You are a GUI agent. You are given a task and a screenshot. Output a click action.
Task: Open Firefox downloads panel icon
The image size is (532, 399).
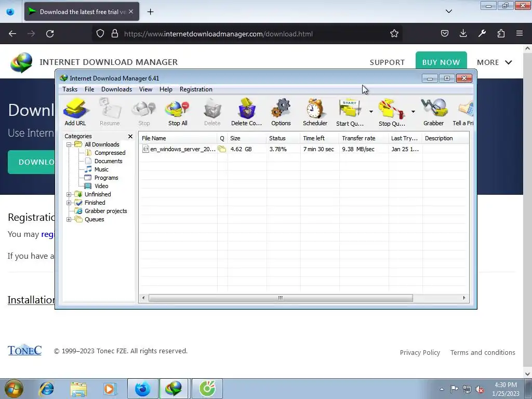point(463,33)
